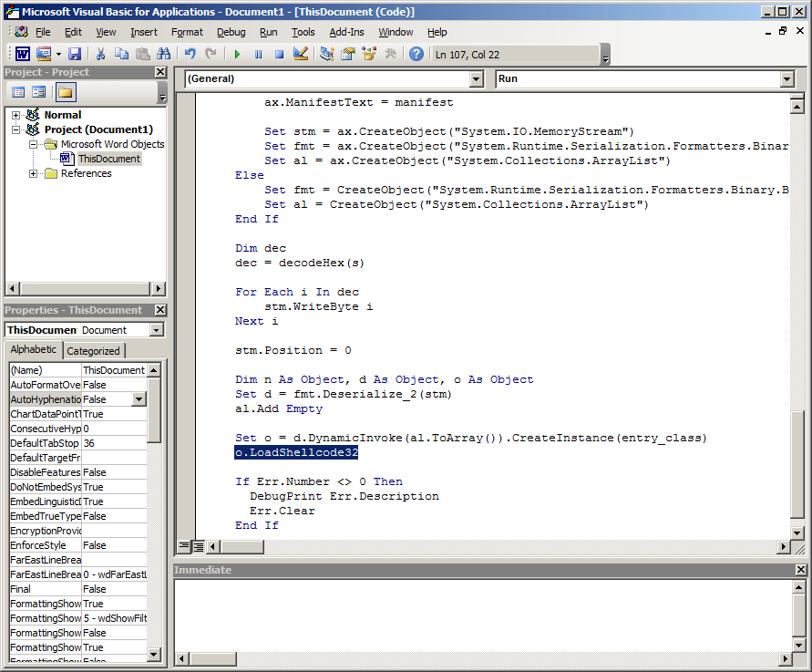
Task: Click the Properties list scrollbar thumb
Action: (x=154, y=409)
